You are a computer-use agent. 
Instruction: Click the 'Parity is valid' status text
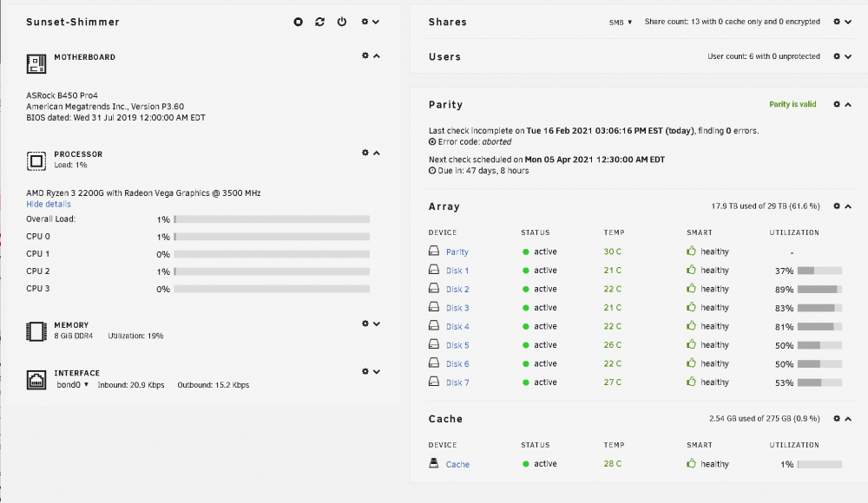pyautogui.click(x=792, y=104)
